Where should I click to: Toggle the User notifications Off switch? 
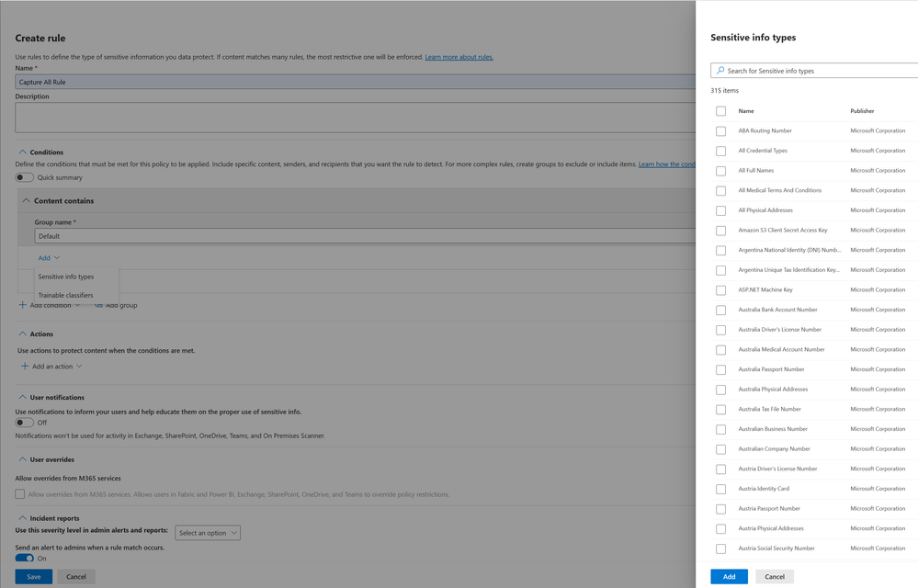24,423
